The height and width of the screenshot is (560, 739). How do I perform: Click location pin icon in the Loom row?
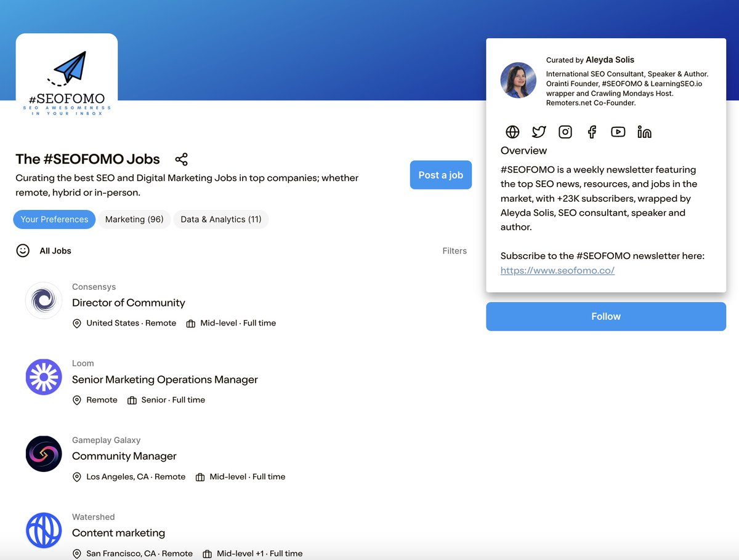tap(77, 400)
